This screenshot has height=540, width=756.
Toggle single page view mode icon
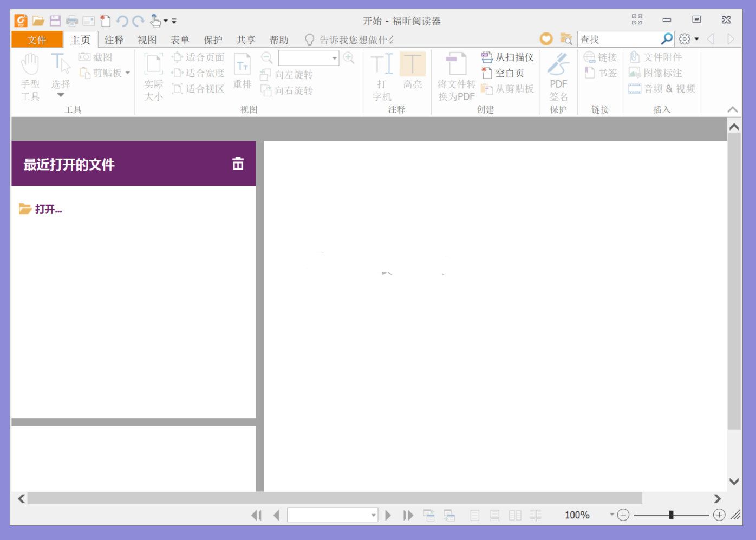pos(475,515)
